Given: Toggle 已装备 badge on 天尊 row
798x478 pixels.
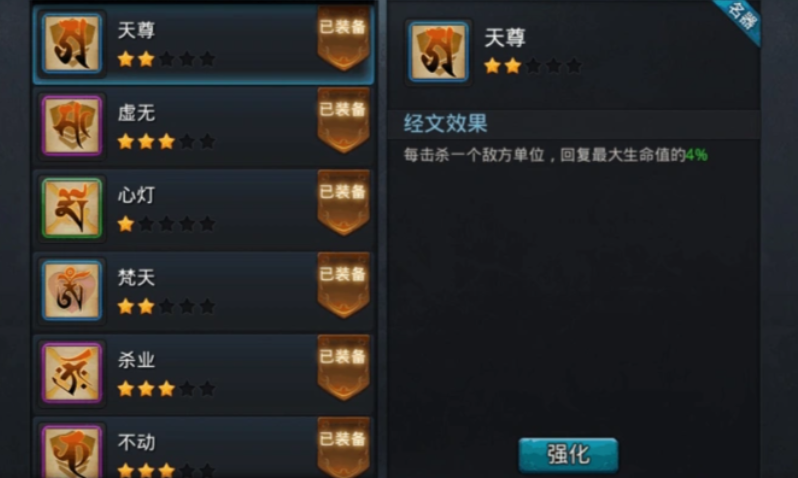Looking at the screenshot, I should 344,38.
